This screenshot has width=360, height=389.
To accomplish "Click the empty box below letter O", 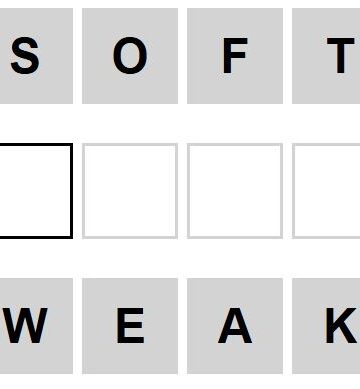I will [x=130, y=191].
